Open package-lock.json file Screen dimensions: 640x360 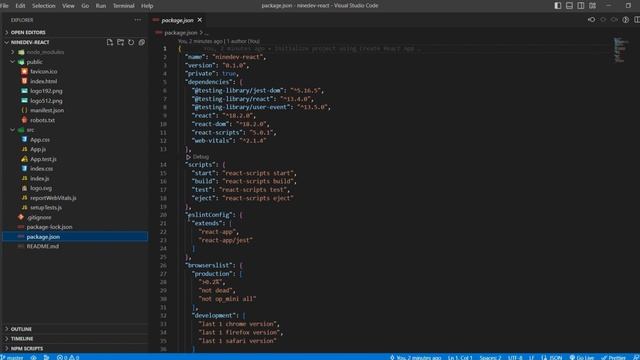(x=49, y=227)
